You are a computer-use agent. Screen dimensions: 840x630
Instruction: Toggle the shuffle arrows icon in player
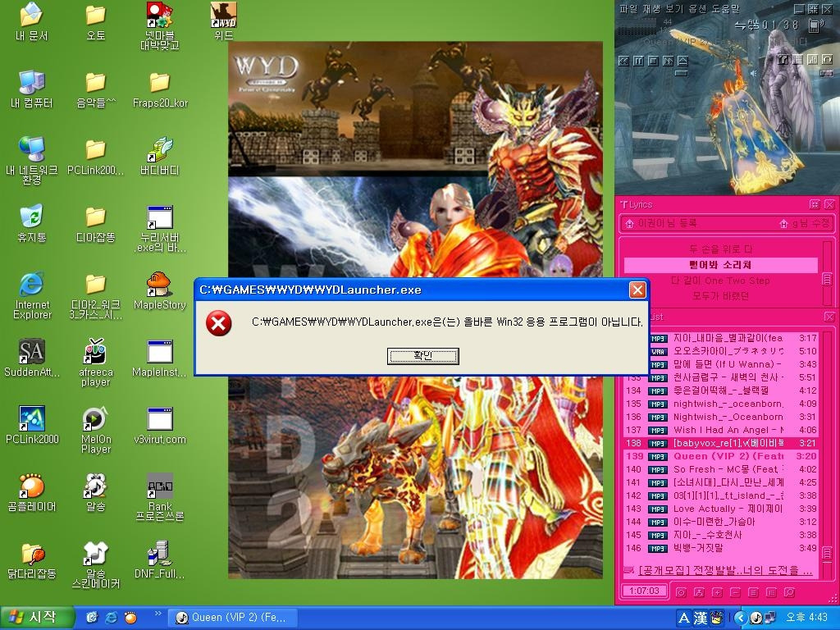pyautogui.click(x=740, y=25)
